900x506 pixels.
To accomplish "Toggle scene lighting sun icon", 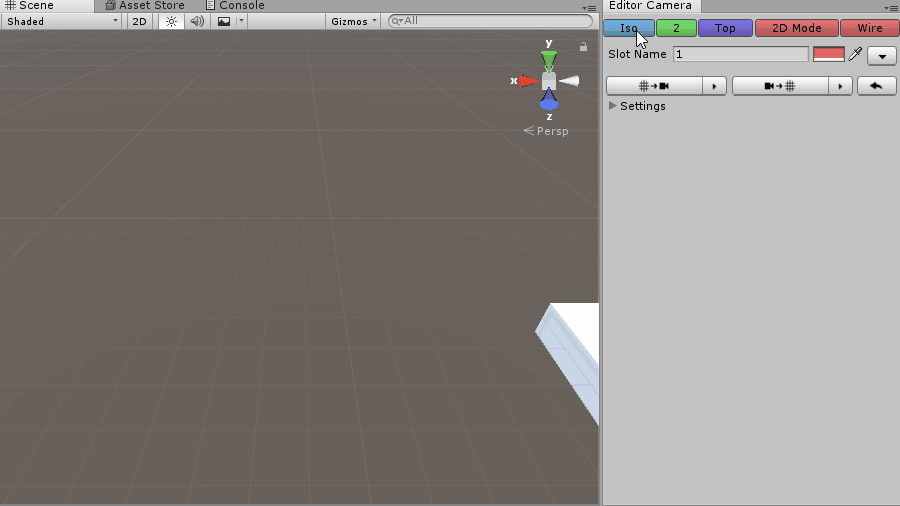I will [x=171, y=21].
